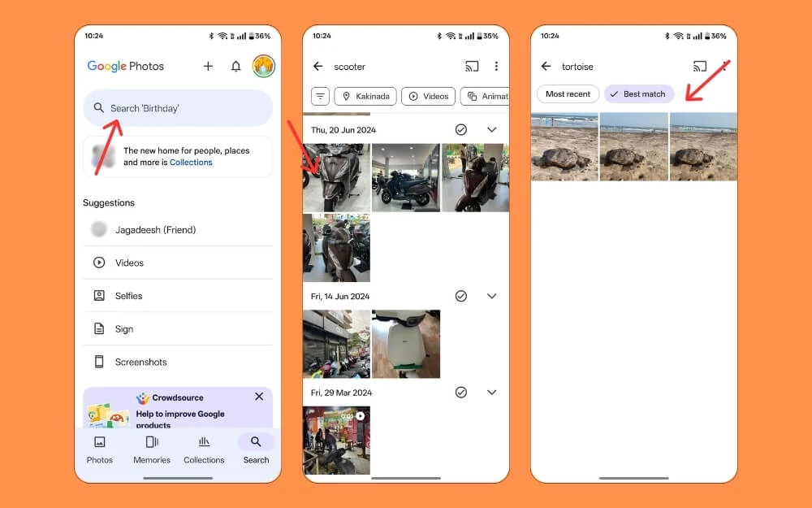Open the account profile avatar

263,67
